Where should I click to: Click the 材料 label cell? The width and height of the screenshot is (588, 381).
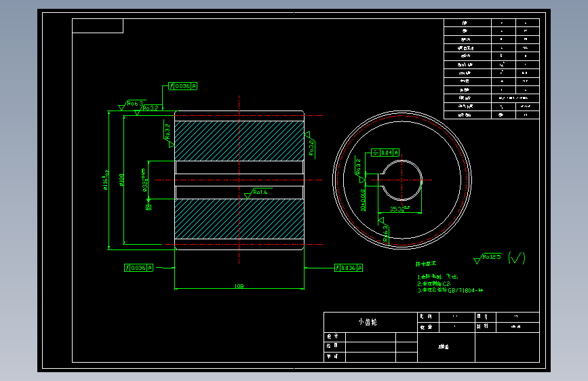click(x=486, y=327)
